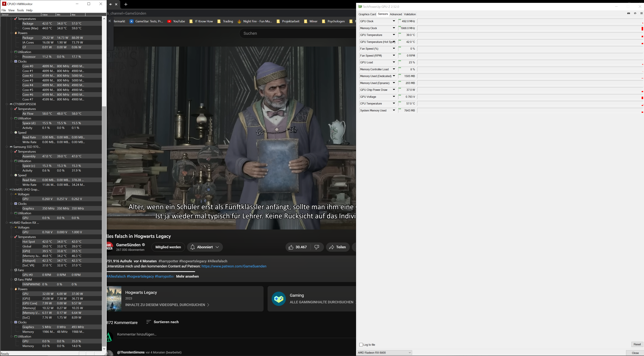Screen dimensions: 644x356
Task: Click the GPU Temperature sensor graph in GPU-Z
Action: click(x=530, y=35)
